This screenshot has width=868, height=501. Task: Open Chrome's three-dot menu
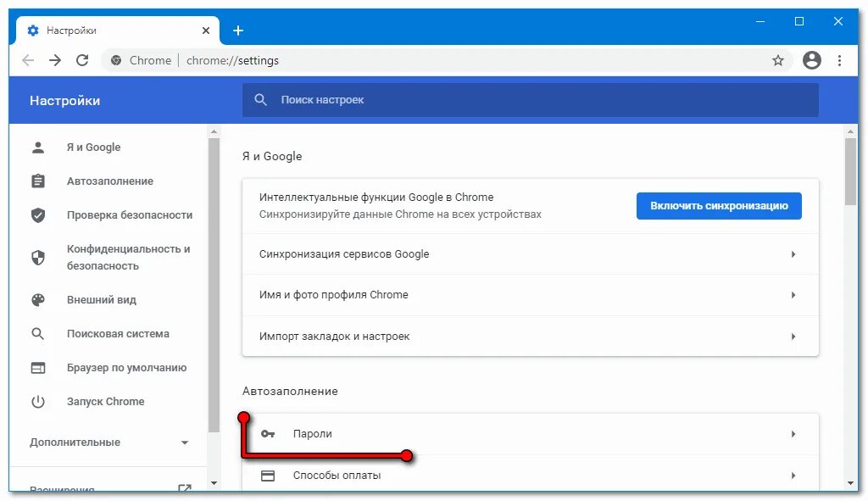coord(839,60)
